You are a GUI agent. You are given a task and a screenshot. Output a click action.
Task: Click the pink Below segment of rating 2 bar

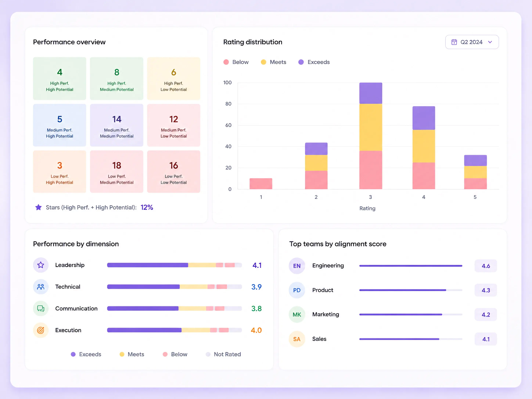[x=316, y=180]
